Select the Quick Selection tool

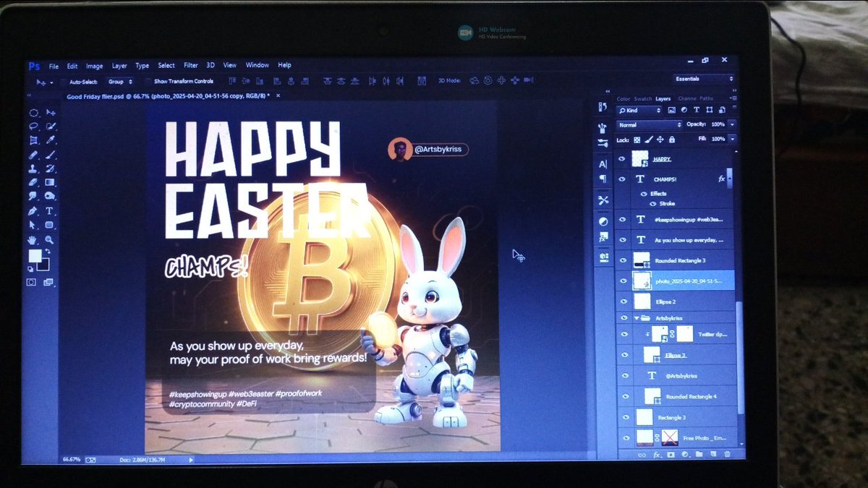point(51,127)
